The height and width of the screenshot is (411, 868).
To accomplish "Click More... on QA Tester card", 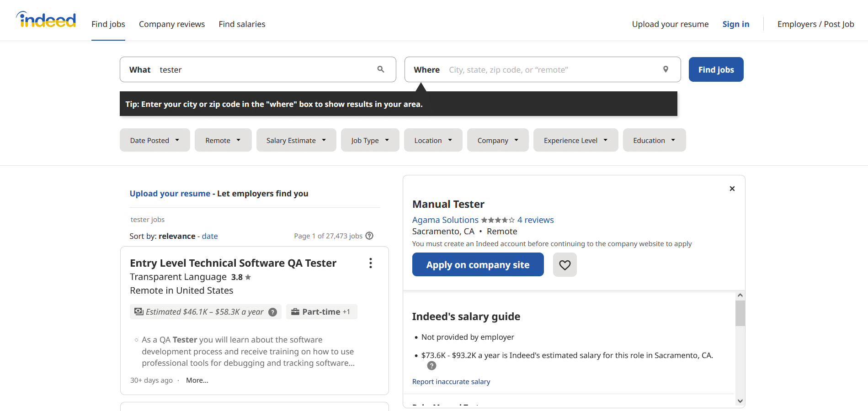I will 197,380.
